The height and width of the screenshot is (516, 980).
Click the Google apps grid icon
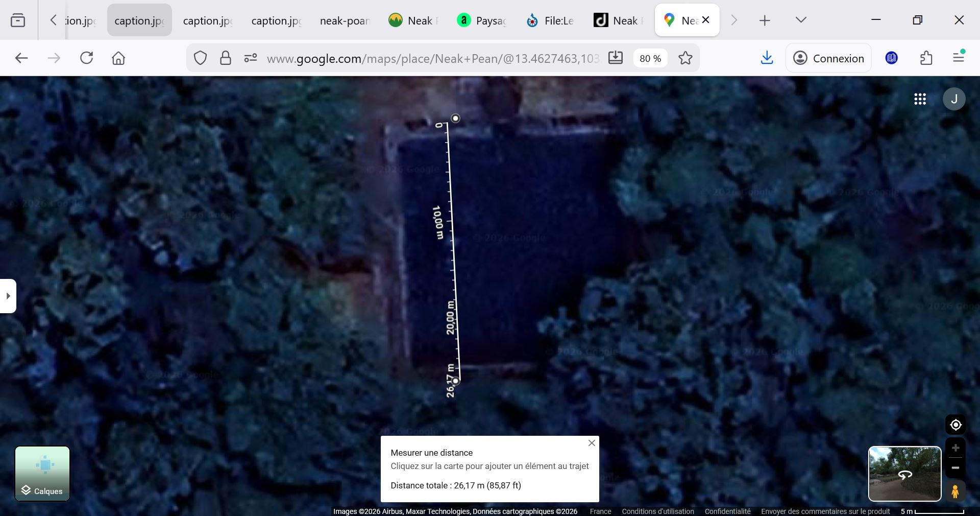(920, 99)
